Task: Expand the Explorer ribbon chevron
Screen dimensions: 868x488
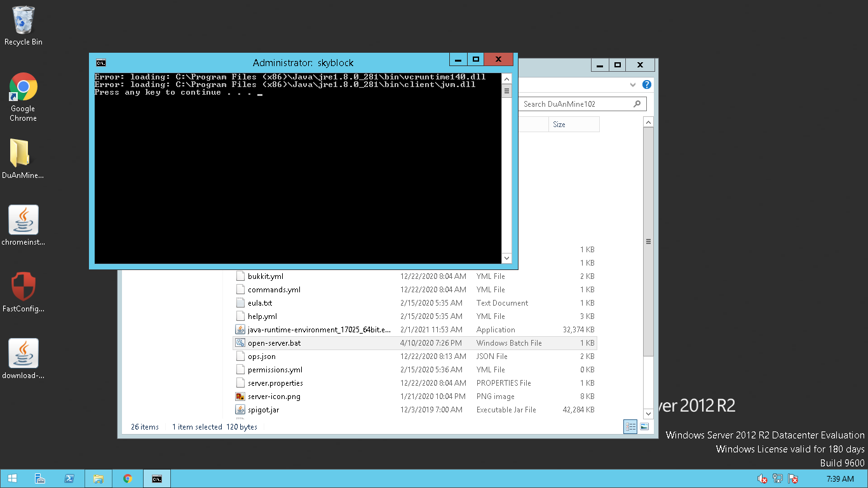Action: point(633,85)
